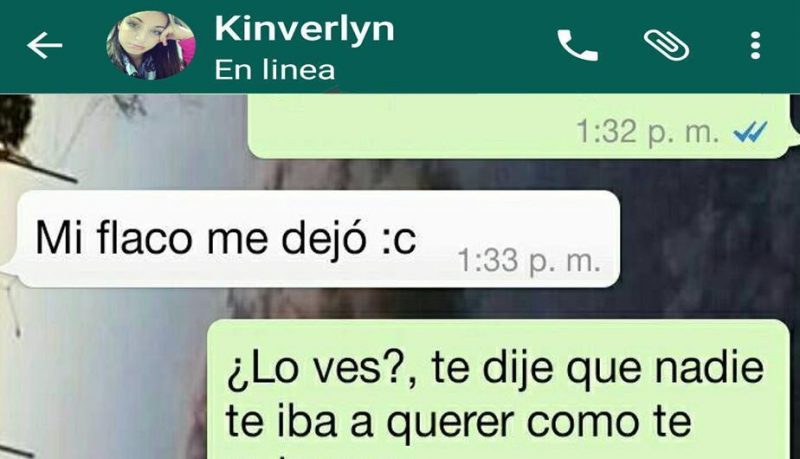800x459 pixels.
Task: Open the three-dot overflow menu
Action: (756, 45)
